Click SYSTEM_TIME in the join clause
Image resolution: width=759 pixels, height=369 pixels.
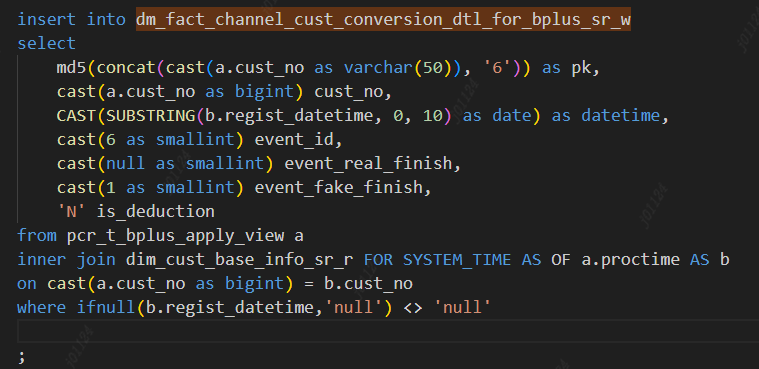[x=457, y=260]
